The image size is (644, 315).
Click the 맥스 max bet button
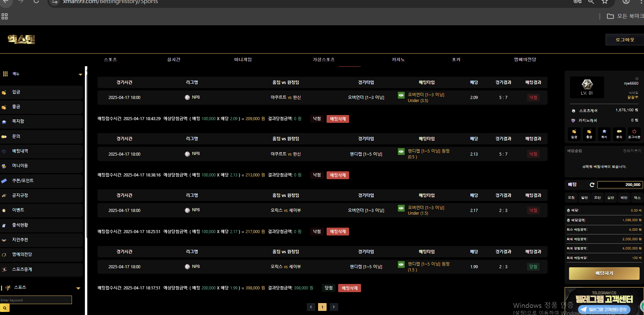[x=637, y=198]
